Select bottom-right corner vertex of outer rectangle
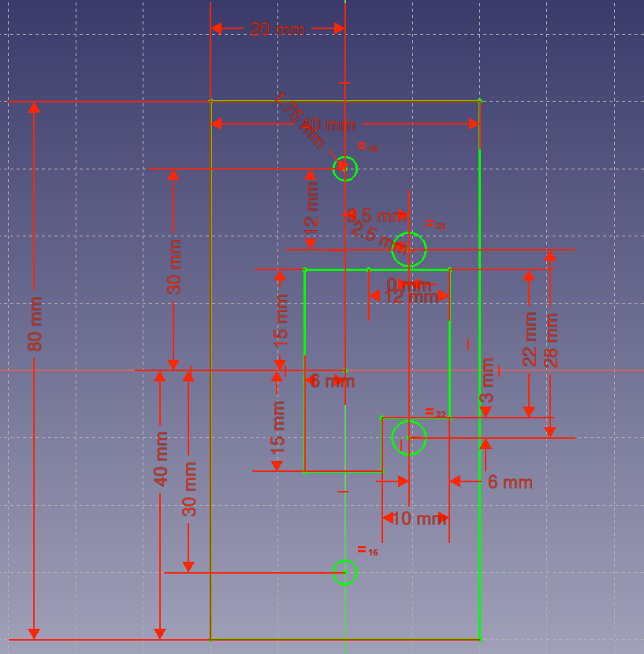 coord(480,639)
